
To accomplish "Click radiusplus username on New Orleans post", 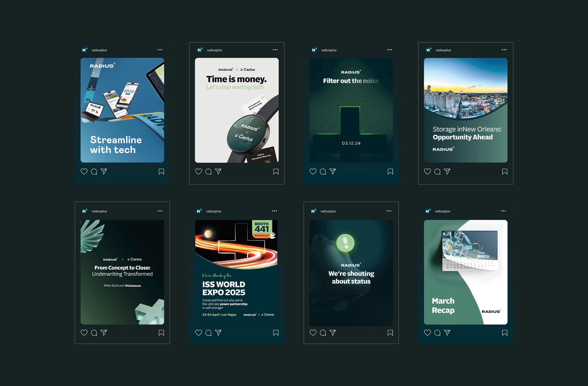I will (443, 50).
